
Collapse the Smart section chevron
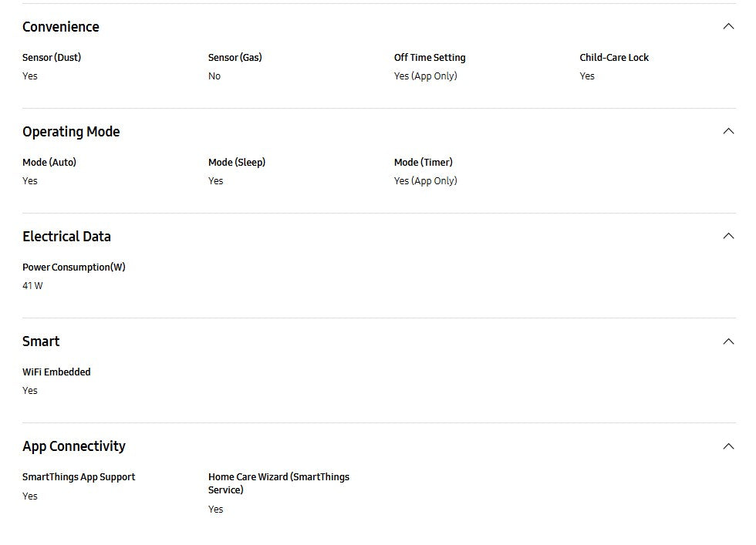click(728, 341)
